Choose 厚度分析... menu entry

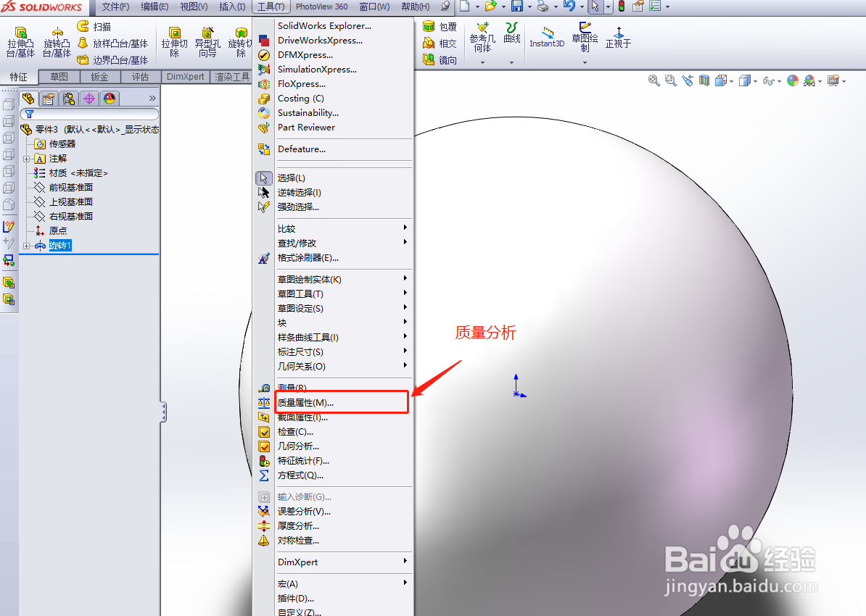pos(334,526)
